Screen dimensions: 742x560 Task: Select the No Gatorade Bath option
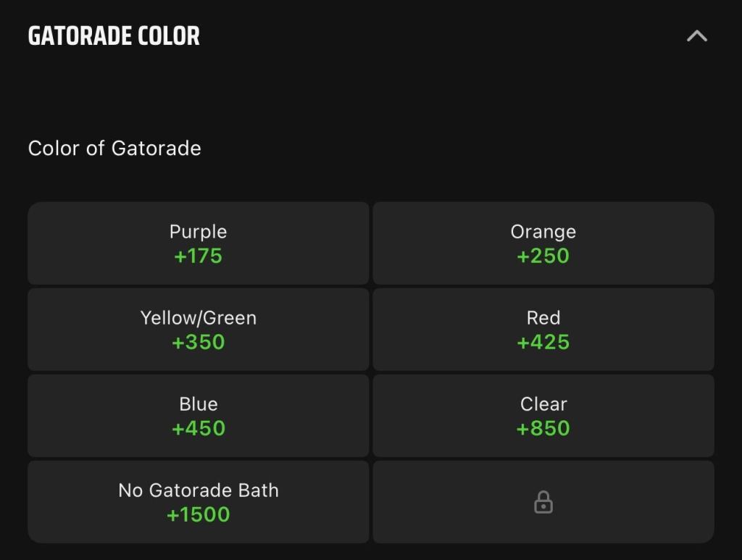pos(199,502)
